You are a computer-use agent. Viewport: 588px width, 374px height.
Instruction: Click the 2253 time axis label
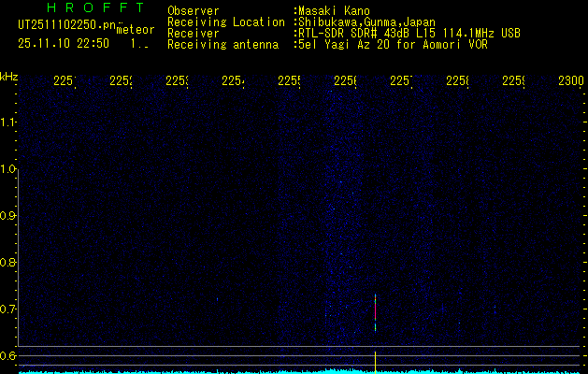pyautogui.click(x=177, y=80)
